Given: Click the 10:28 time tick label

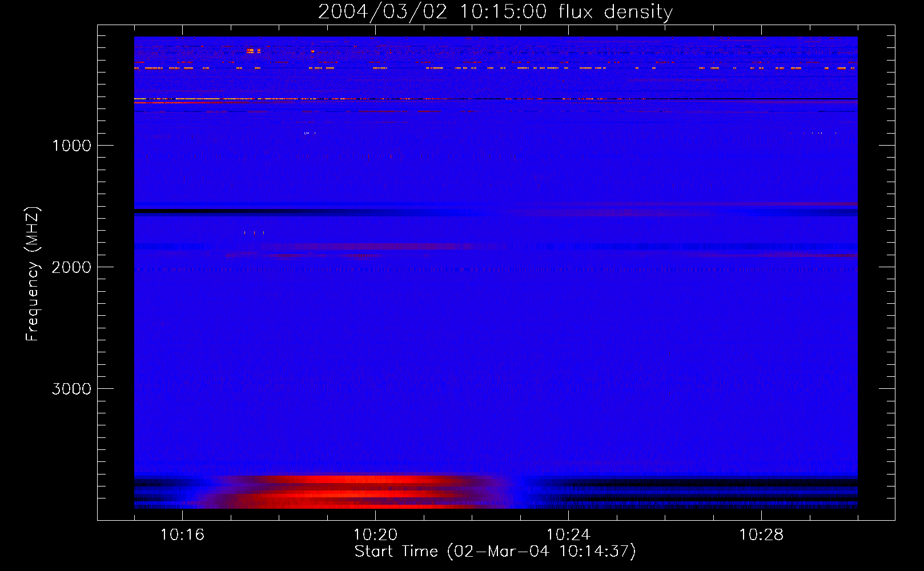Looking at the screenshot, I should pos(761,534).
